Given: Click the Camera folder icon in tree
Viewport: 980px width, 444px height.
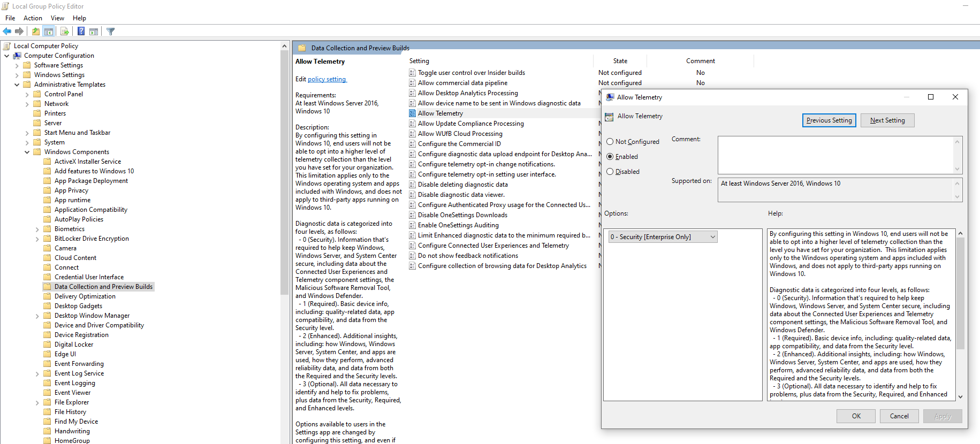Looking at the screenshot, I should (x=48, y=248).
